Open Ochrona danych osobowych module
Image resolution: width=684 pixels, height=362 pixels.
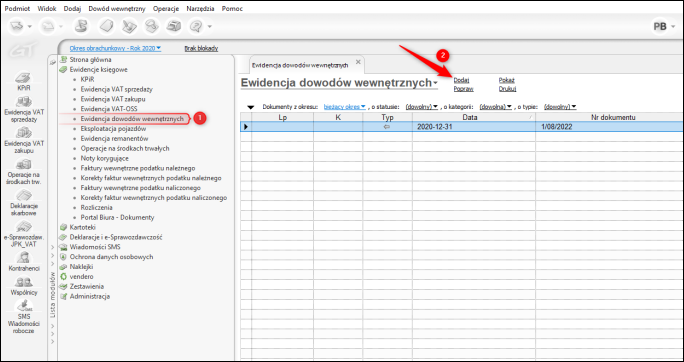click(x=111, y=257)
